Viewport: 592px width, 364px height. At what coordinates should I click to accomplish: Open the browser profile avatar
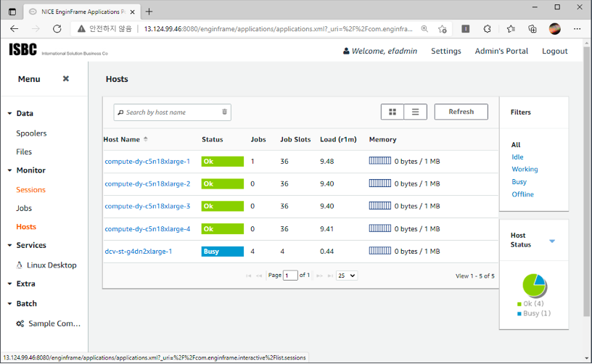tap(554, 29)
